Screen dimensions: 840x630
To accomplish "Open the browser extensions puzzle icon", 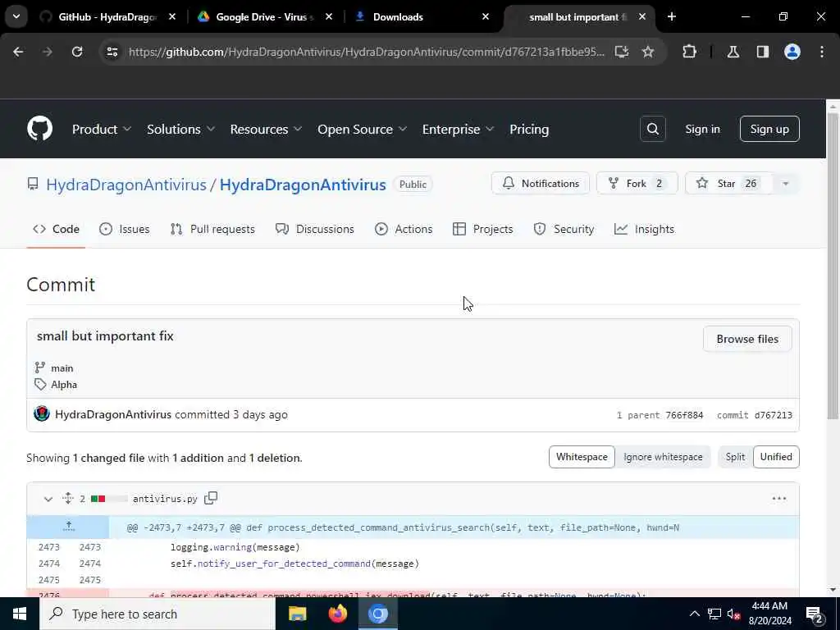I will coord(689,52).
